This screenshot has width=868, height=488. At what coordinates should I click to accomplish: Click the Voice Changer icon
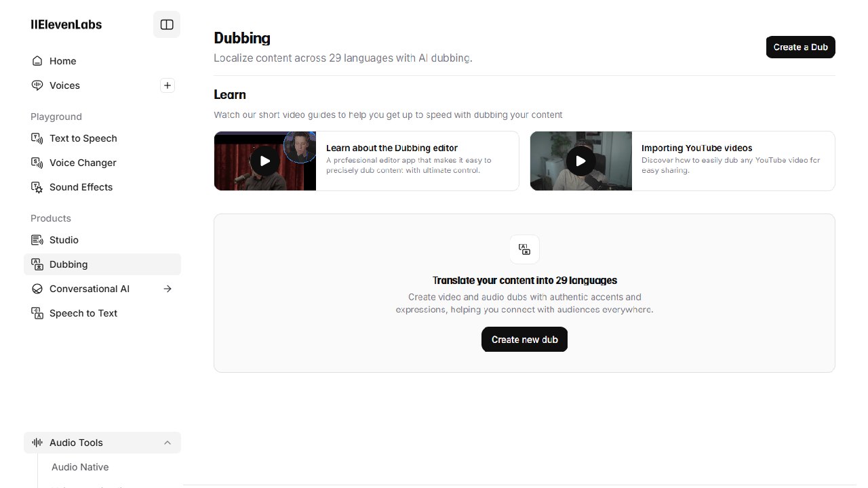coord(37,163)
